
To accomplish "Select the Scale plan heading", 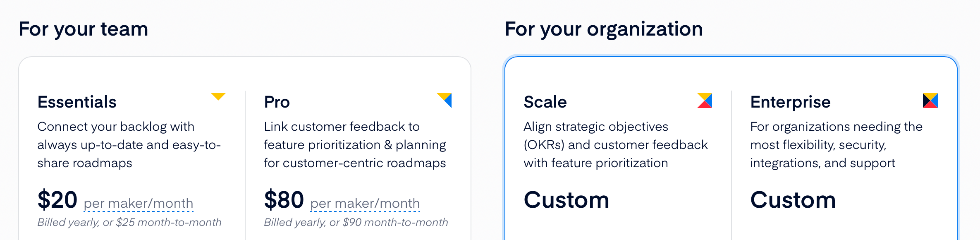I will click(545, 102).
